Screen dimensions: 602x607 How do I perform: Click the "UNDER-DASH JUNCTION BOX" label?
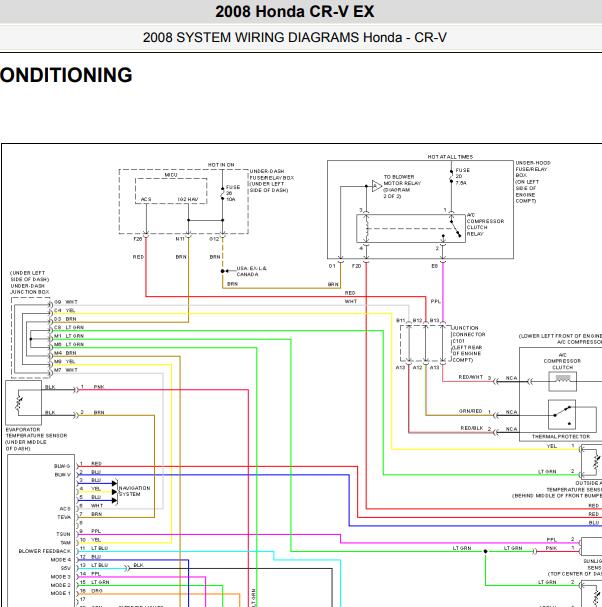30,289
